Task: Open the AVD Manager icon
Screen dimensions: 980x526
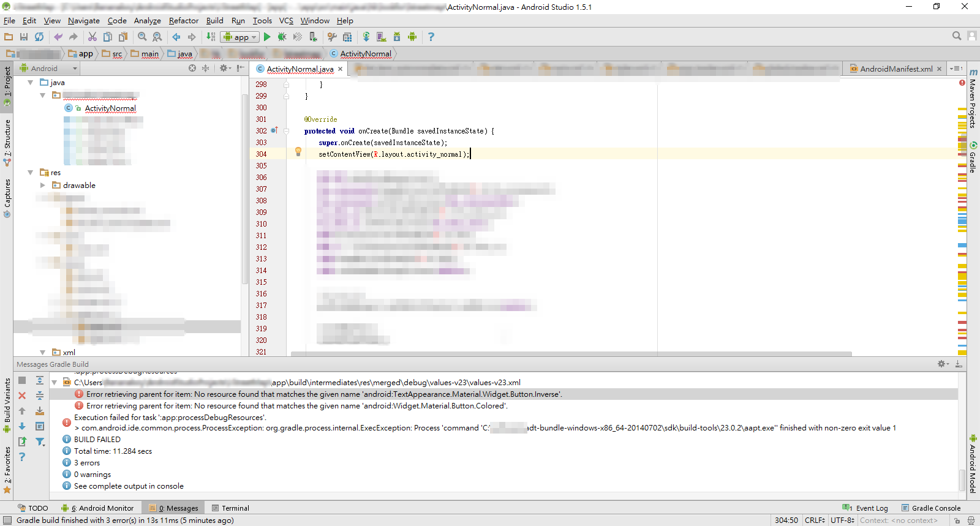Action: [x=382, y=37]
